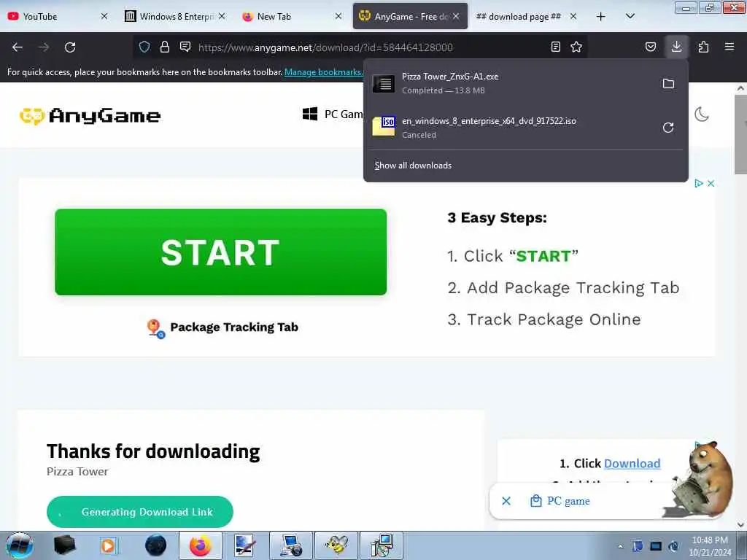Click the Manage bookmarks link

point(323,72)
